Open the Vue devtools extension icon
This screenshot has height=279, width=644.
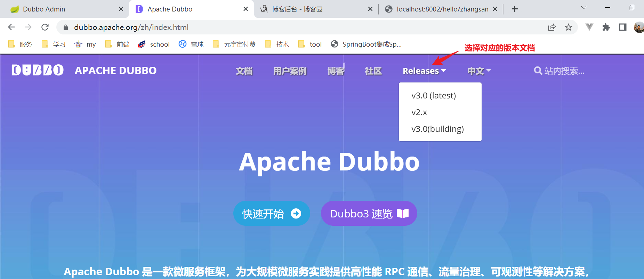tap(589, 27)
